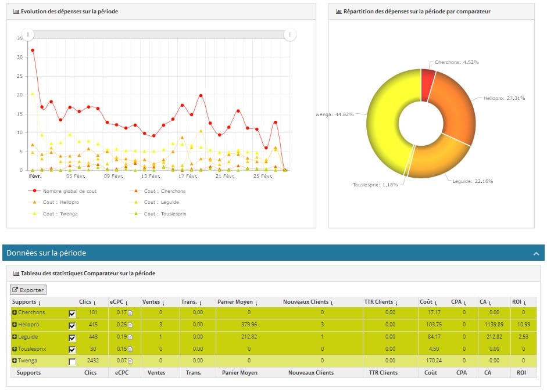This screenshot has width=547, height=392.
Task: Sort table by ROI column header
Action: coord(519,302)
